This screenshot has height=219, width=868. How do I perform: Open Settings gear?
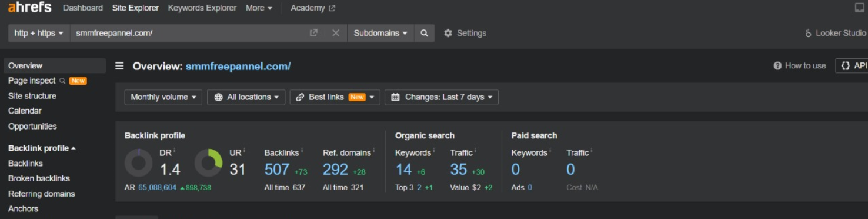click(x=465, y=33)
